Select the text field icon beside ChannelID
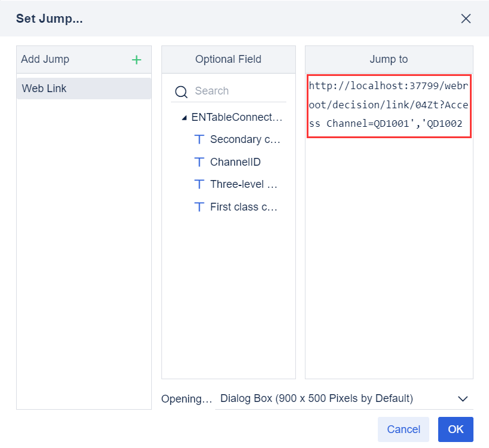 [x=199, y=161]
